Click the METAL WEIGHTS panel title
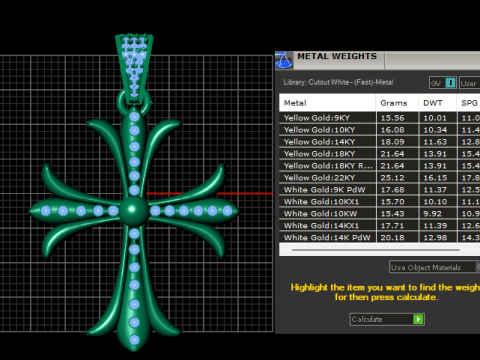This screenshot has height=360, width=480. (x=337, y=56)
